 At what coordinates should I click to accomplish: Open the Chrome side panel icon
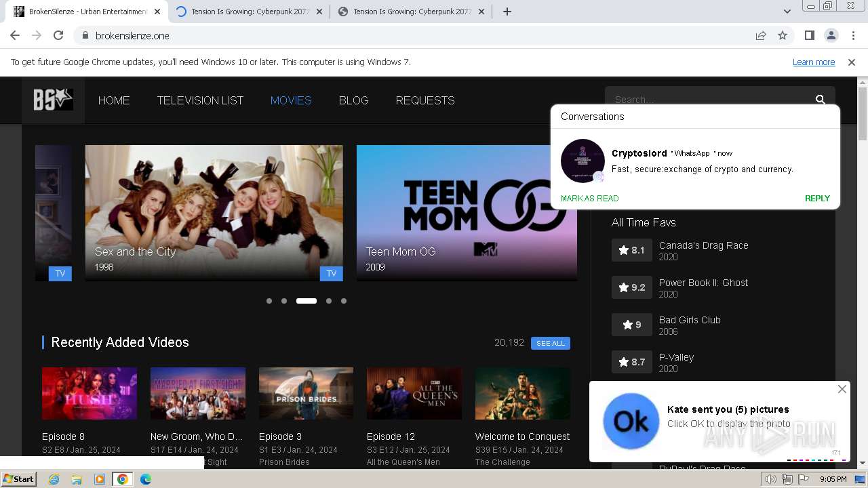[x=809, y=35]
